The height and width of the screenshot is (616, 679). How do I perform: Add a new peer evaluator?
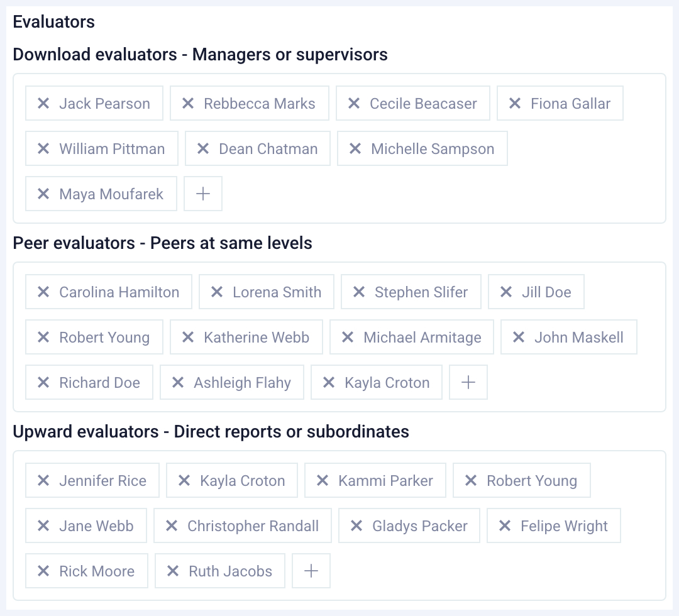[x=468, y=382]
